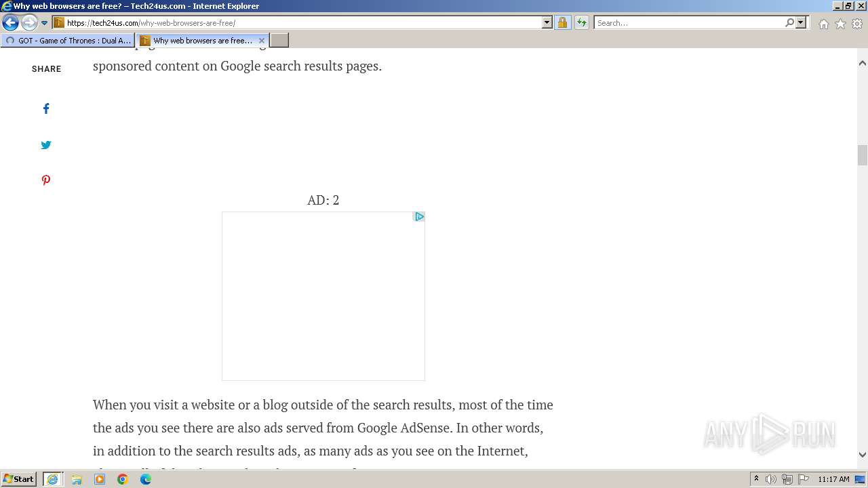868x488 pixels.
Task: Click the Show desktop button
Action: coord(860,479)
